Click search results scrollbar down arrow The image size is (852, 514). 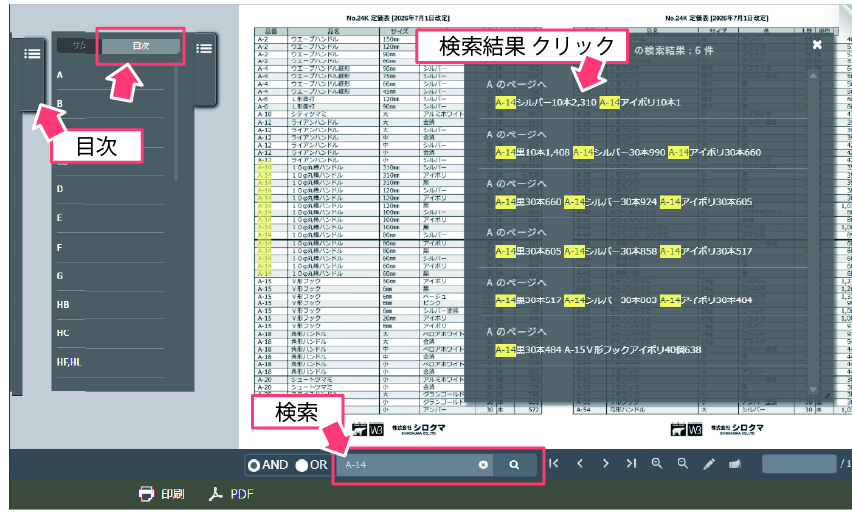813,389
